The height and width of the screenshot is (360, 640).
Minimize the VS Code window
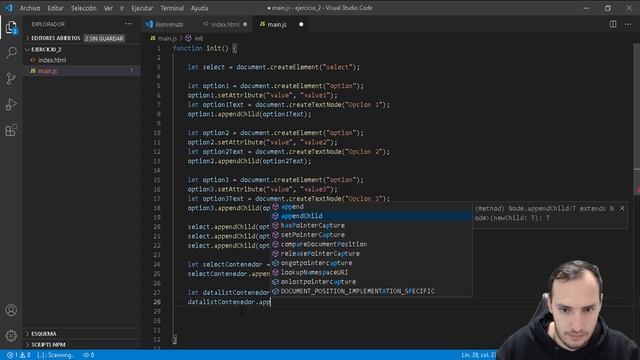pyautogui.click(x=587, y=8)
